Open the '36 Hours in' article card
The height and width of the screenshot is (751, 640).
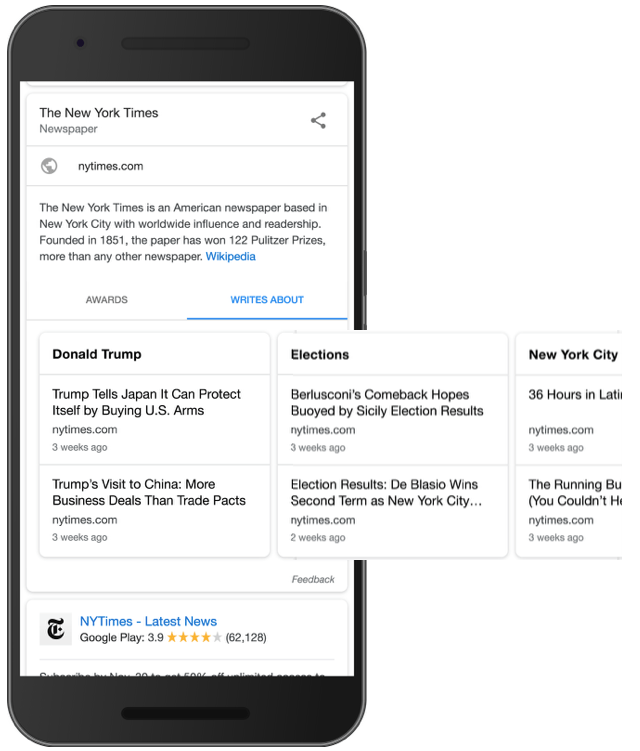(x=569, y=420)
